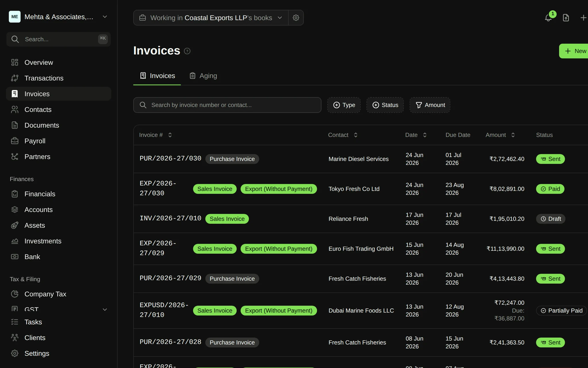Open invoice EXPUSD/2026-27/010
The image size is (588, 368).
tap(164, 310)
